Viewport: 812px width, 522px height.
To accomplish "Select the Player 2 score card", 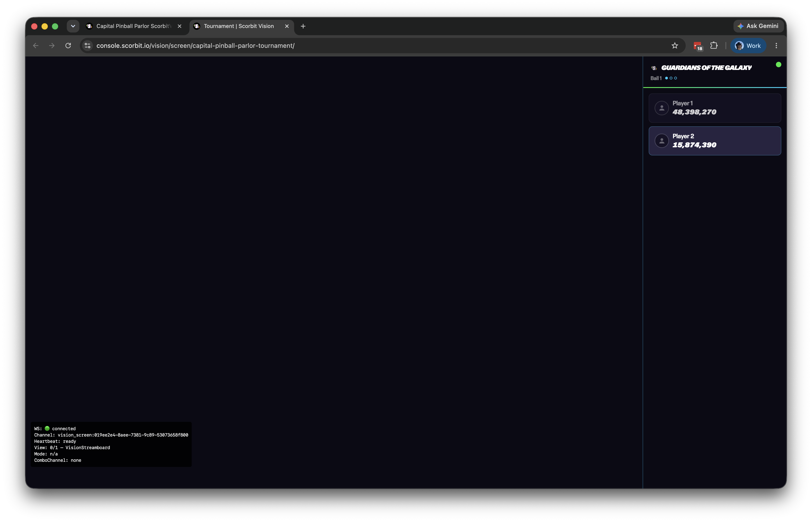I will click(x=714, y=141).
